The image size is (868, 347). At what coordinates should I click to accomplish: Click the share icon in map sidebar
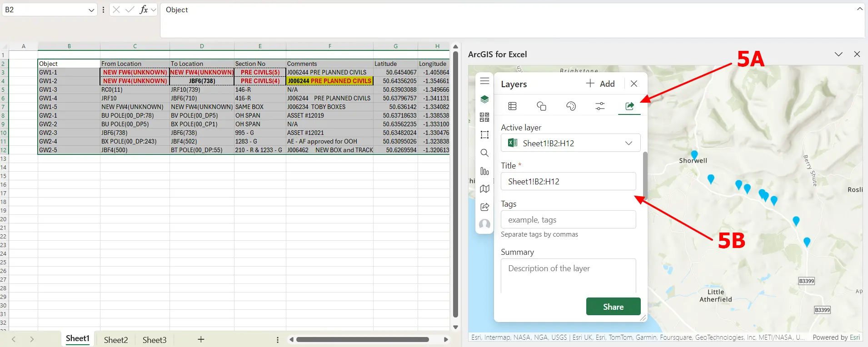[x=484, y=207]
